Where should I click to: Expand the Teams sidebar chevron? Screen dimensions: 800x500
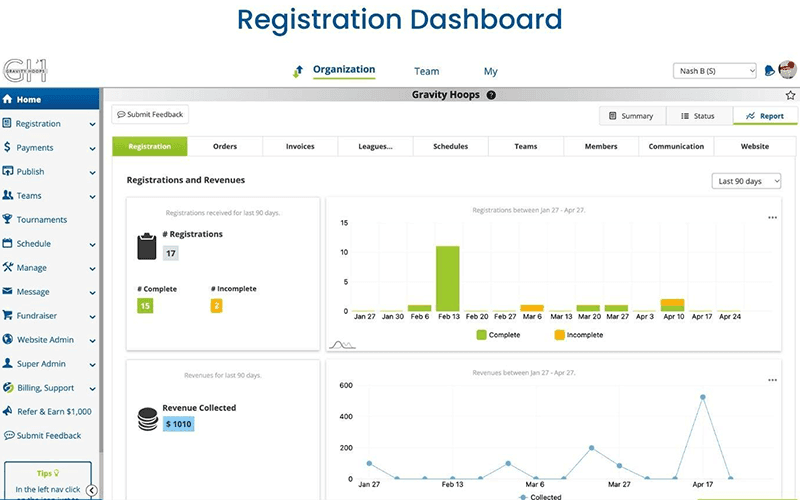(x=92, y=196)
